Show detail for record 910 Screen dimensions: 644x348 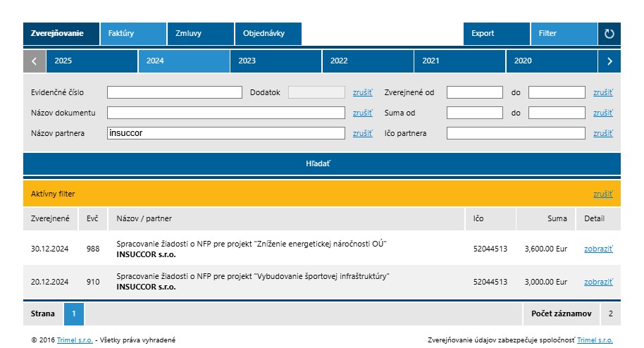pyautogui.click(x=598, y=282)
